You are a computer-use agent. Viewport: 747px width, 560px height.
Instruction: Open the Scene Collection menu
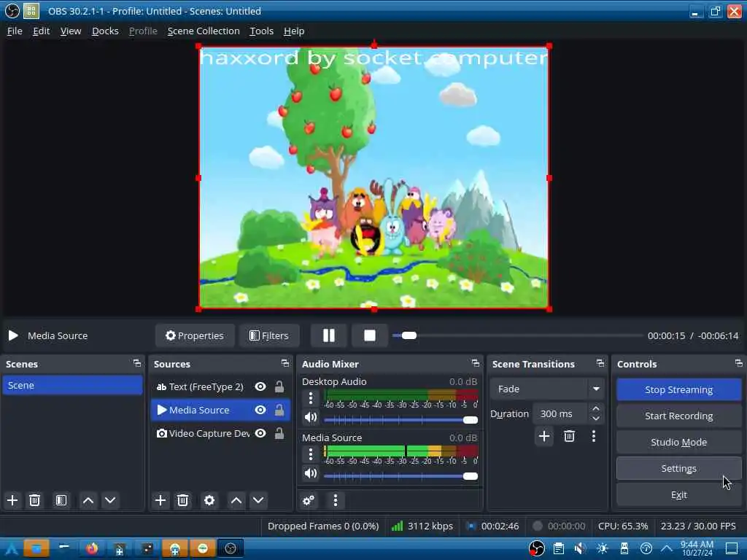(204, 31)
